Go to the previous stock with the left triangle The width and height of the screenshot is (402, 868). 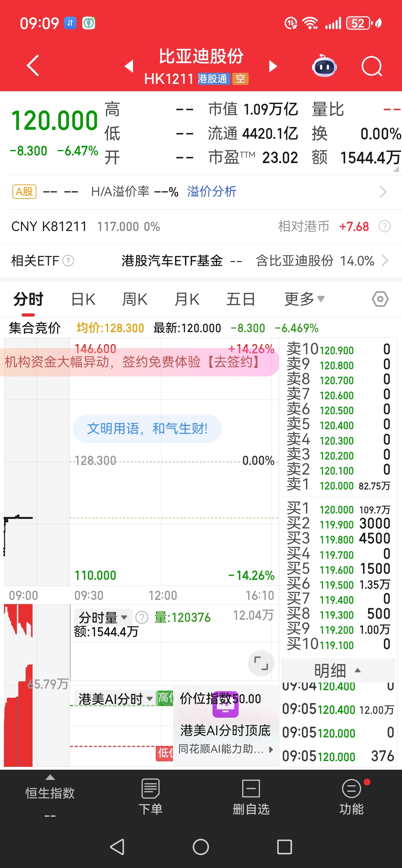129,66
